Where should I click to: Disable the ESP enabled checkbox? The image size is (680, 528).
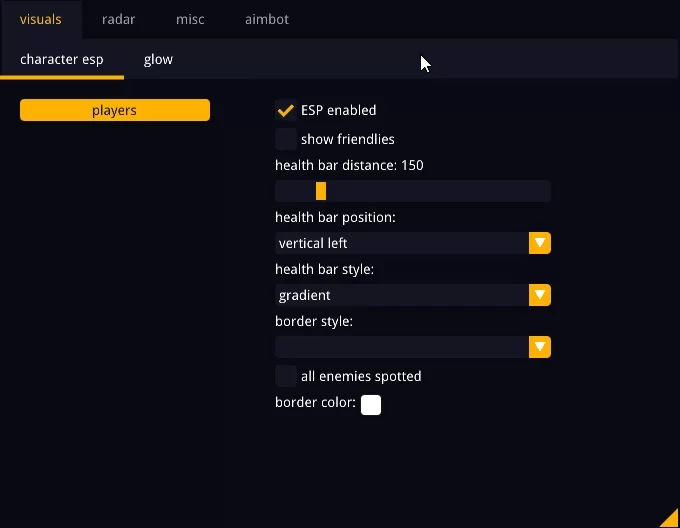pos(286,110)
